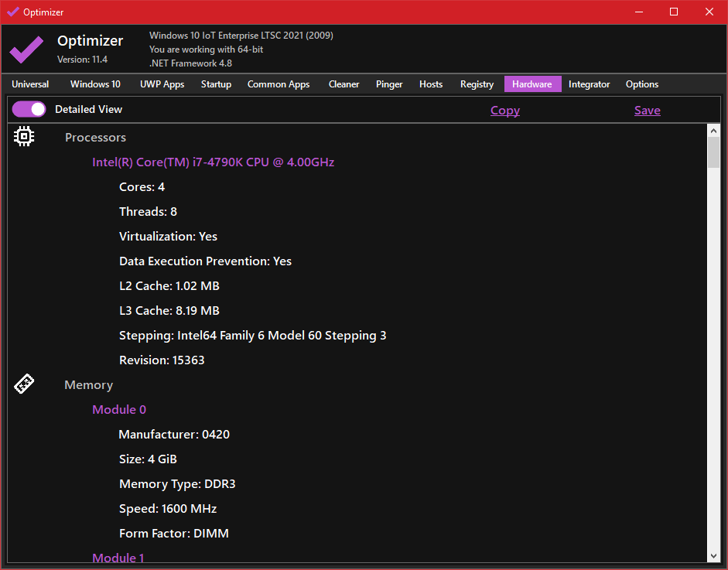Viewport: 728px width, 570px height.
Task: Switch to the Universal tab
Action: [x=30, y=84]
